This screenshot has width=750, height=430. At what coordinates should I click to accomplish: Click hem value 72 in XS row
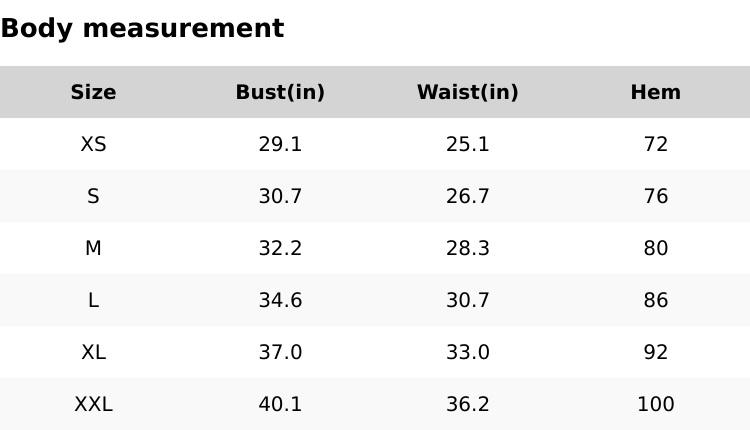pyautogui.click(x=655, y=144)
